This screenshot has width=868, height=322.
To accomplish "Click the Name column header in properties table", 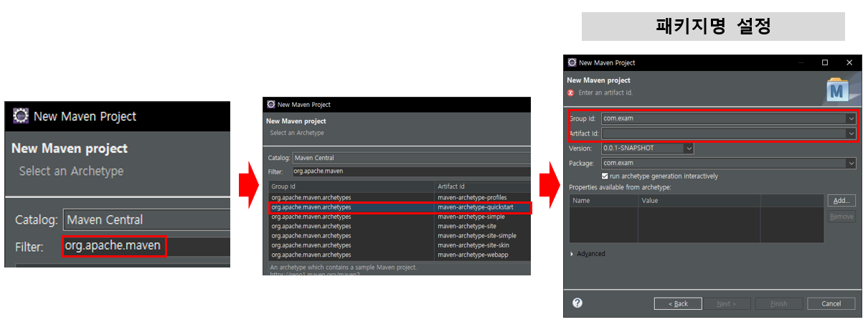I will coord(604,201).
